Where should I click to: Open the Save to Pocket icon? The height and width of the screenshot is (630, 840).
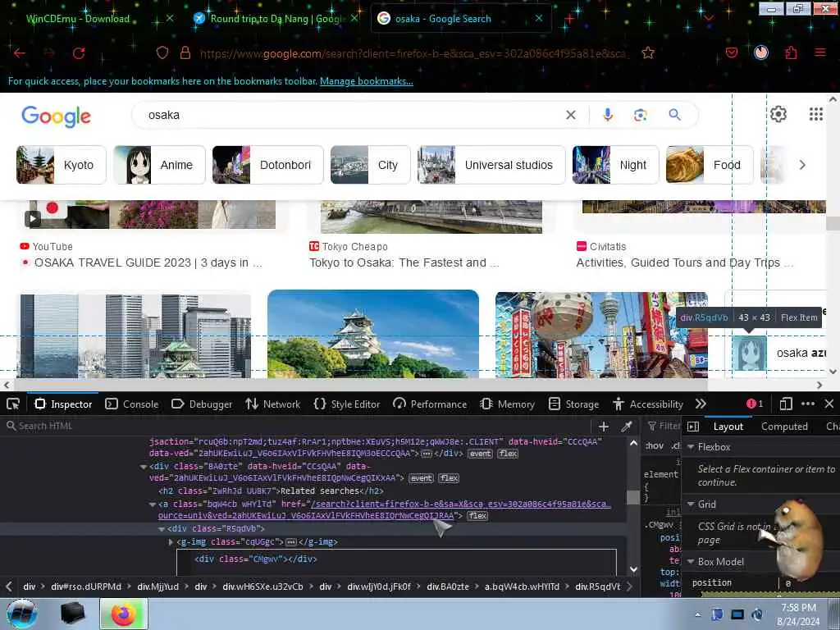pyautogui.click(x=731, y=52)
